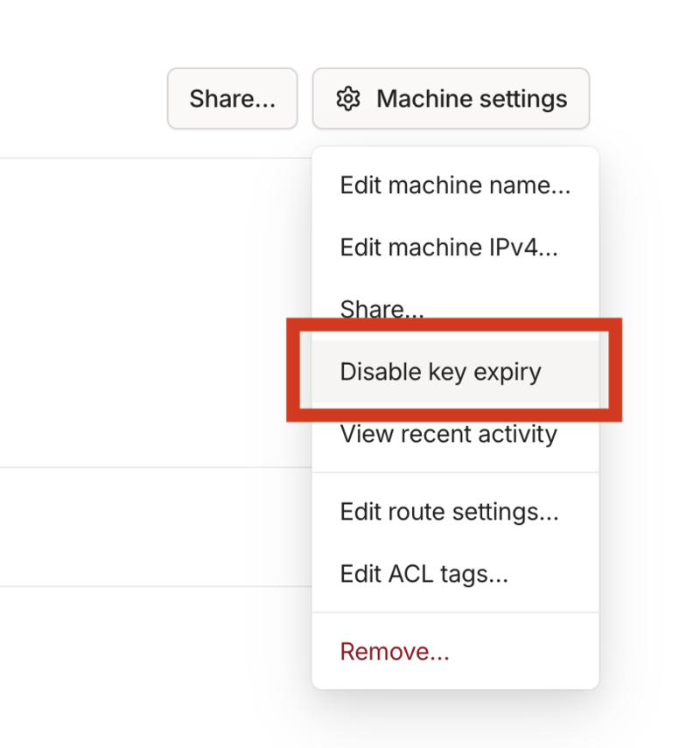700x748 pixels.
Task: Show this machine's recent activity
Action: pos(448,434)
